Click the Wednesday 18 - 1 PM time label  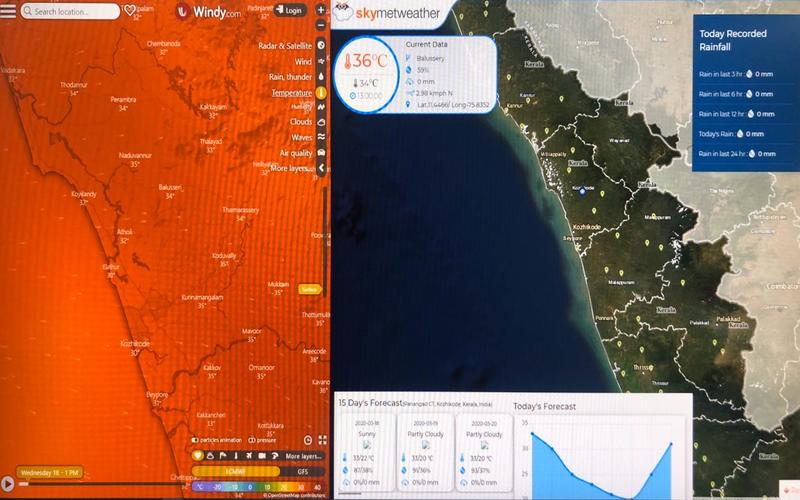(49, 472)
